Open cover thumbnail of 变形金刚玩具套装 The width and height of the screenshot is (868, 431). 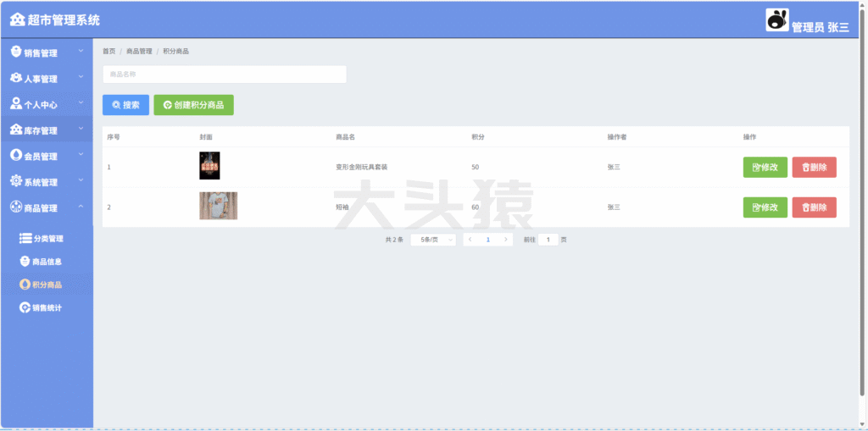210,165
